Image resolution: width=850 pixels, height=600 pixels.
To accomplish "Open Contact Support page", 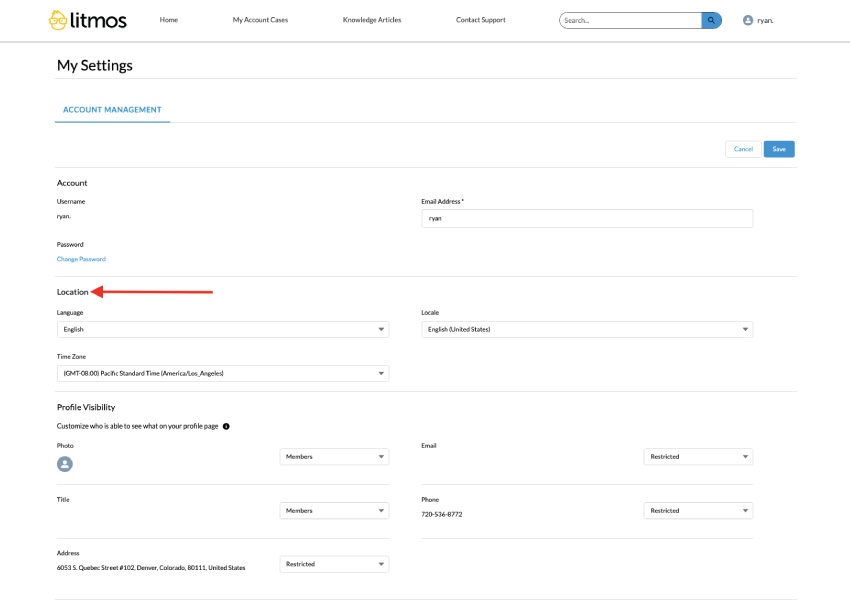I will [x=480, y=20].
